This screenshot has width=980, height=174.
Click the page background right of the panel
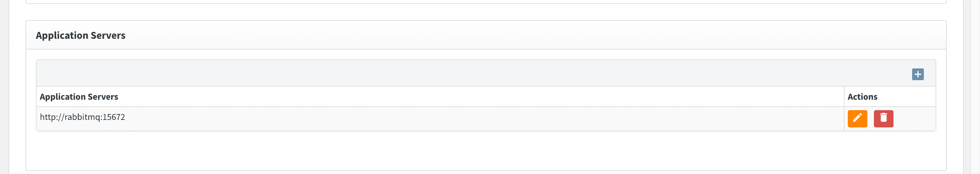pos(954,87)
